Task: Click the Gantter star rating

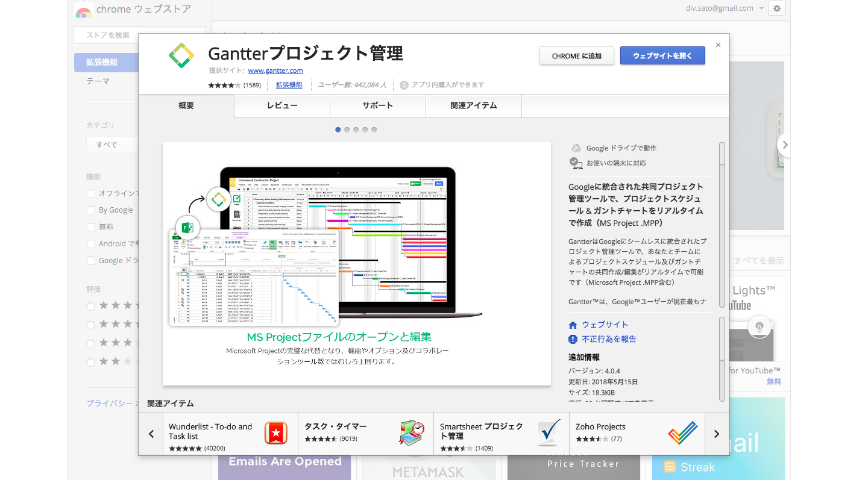Action: 224,86
